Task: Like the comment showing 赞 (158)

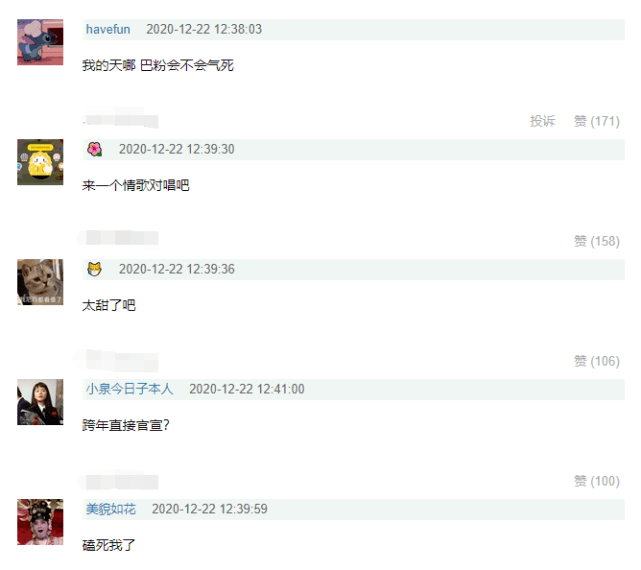Action: [597, 241]
